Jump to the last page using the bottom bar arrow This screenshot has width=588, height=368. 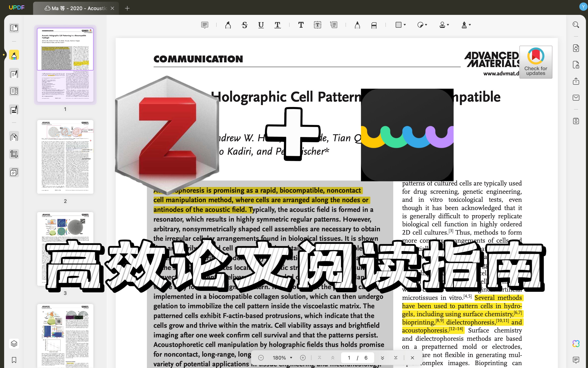[x=396, y=357]
